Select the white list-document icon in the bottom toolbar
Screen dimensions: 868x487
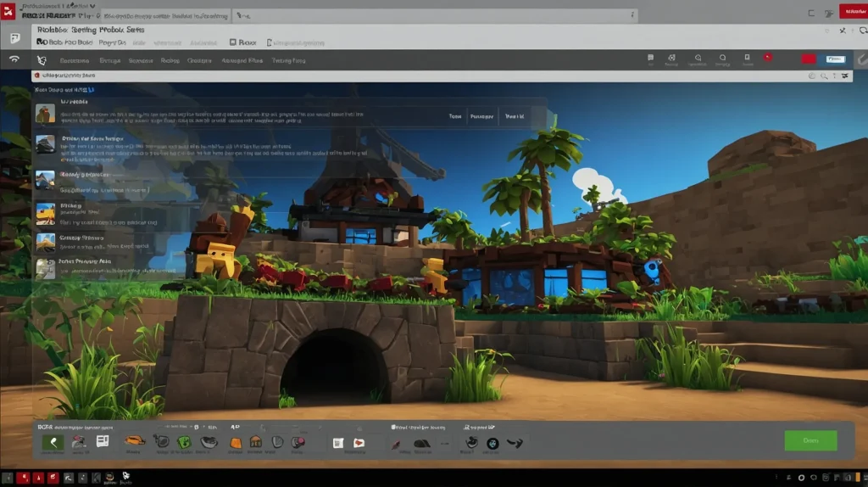[x=103, y=441]
